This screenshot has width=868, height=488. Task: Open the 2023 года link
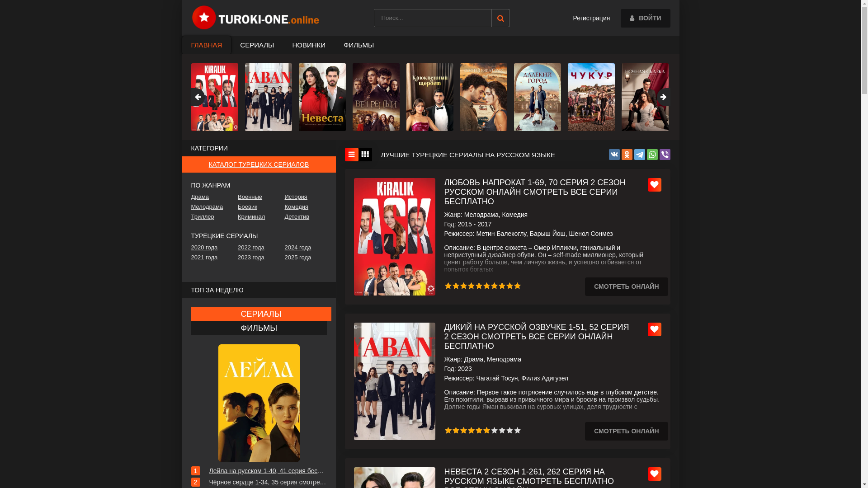point(251,258)
